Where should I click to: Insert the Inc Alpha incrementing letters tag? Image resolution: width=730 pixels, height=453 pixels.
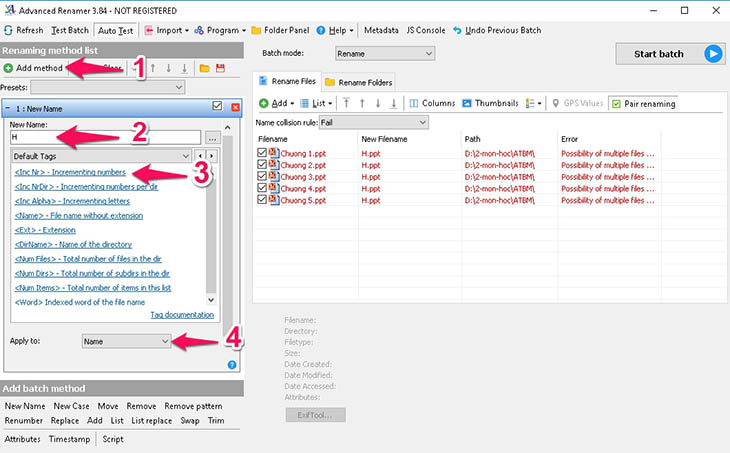pos(72,201)
